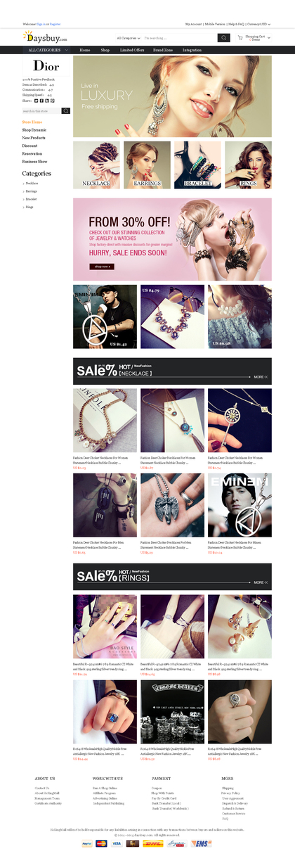Image resolution: width=295 pixels, height=868 pixels.
Task: Click the first social share icon
Action: click(37, 101)
